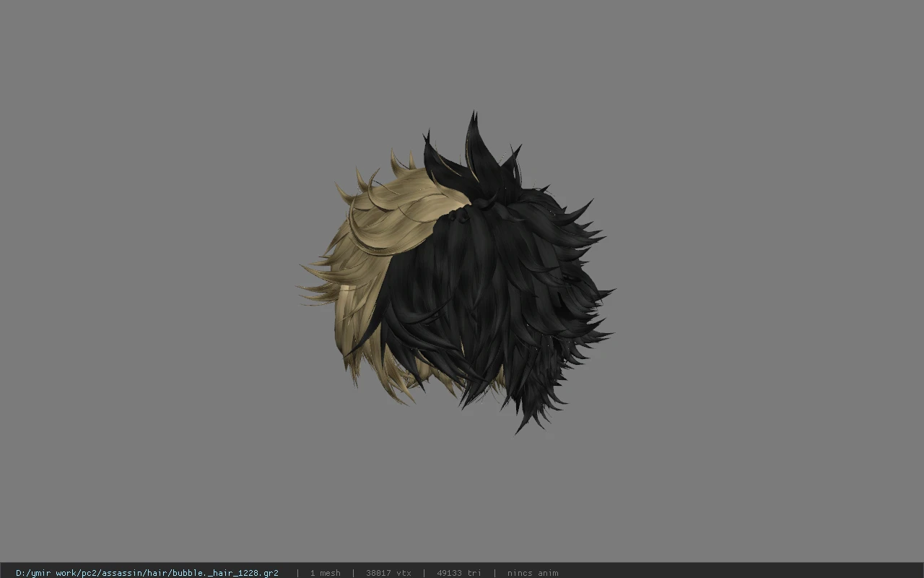Click the file path bubble._hair_1228.gr2 in status bar

147,573
